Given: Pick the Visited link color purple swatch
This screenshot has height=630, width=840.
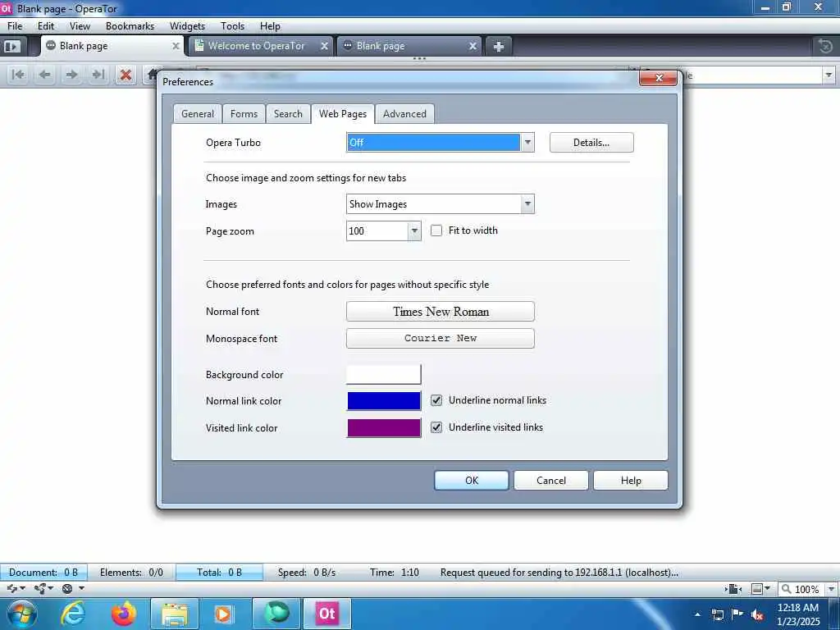Looking at the screenshot, I should tap(384, 428).
